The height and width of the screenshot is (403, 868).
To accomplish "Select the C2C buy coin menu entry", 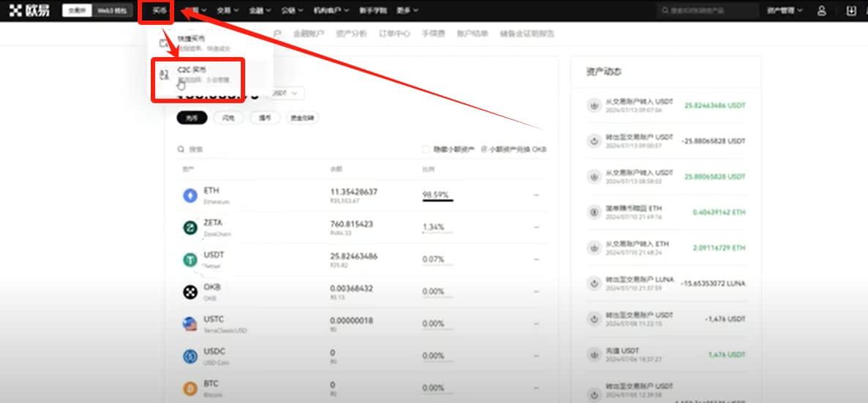I will click(198, 75).
